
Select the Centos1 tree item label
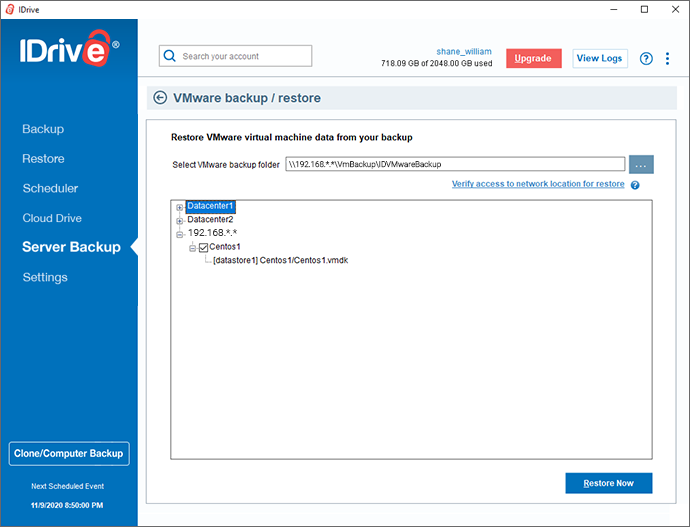pos(225,246)
